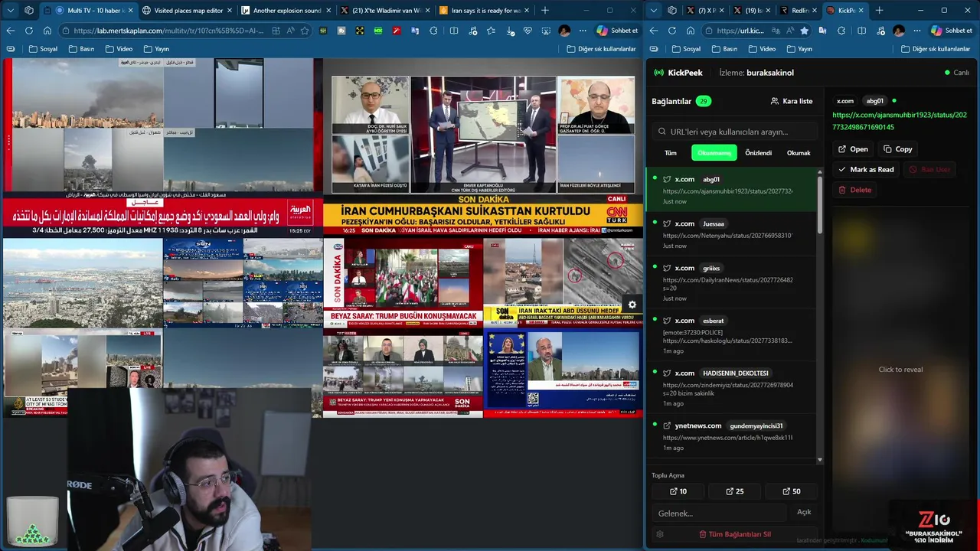Open Sohbet et Copilot in left browser

[617, 31]
